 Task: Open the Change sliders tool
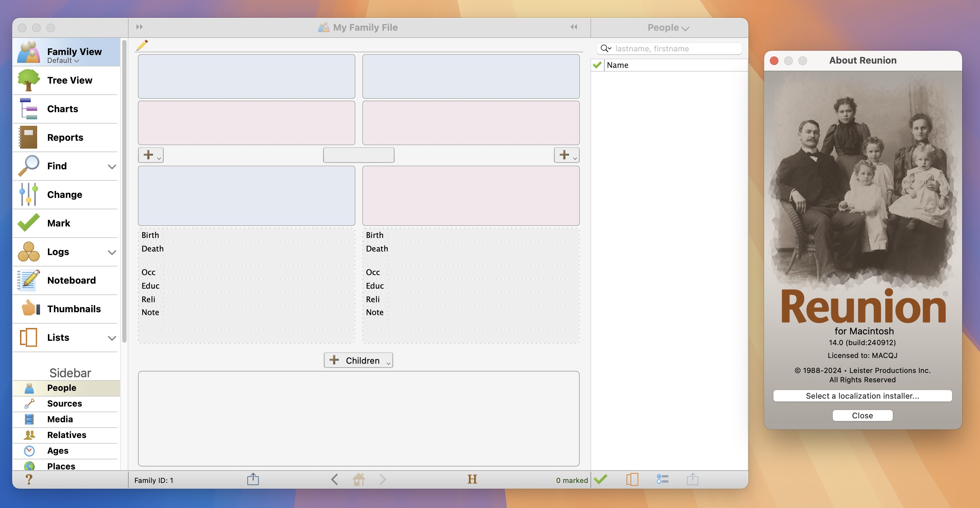(x=66, y=195)
